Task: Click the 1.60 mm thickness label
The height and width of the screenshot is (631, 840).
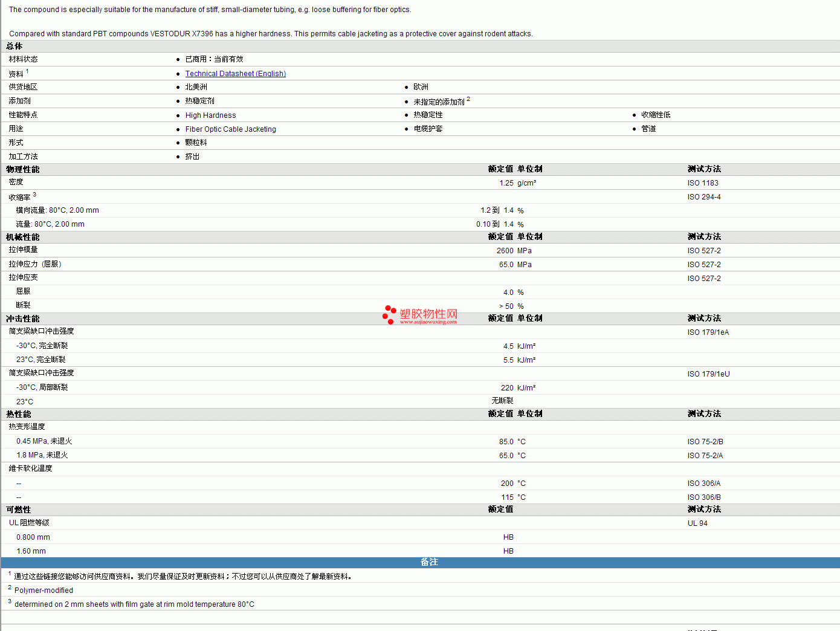Action: (x=31, y=551)
